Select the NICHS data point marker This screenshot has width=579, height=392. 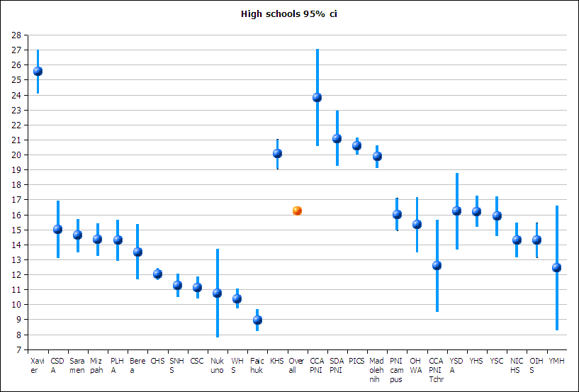tap(517, 240)
